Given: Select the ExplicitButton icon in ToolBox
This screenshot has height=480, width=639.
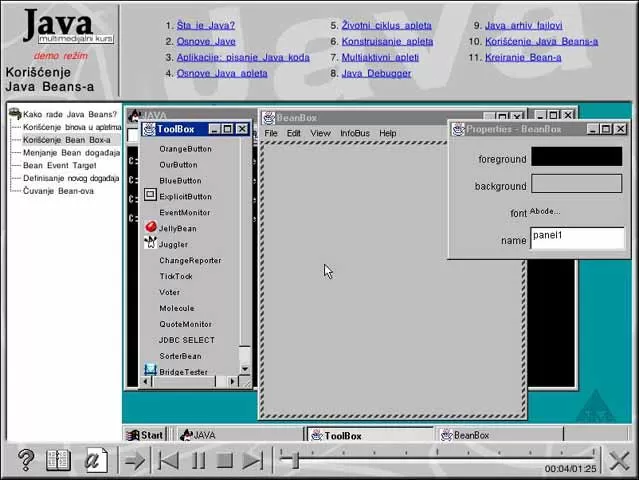Looking at the screenshot, I should 150,195.
